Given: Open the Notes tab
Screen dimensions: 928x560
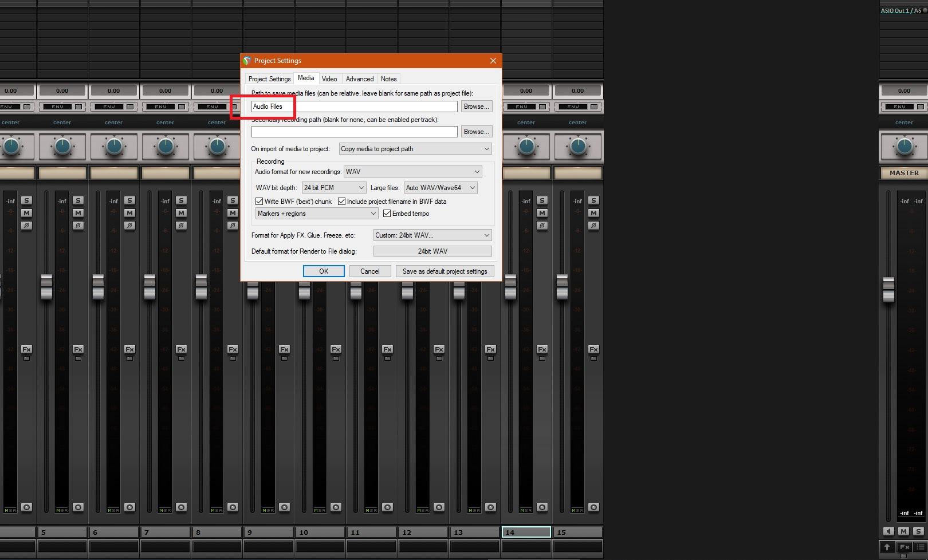Looking at the screenshot, I should point(388,79).
